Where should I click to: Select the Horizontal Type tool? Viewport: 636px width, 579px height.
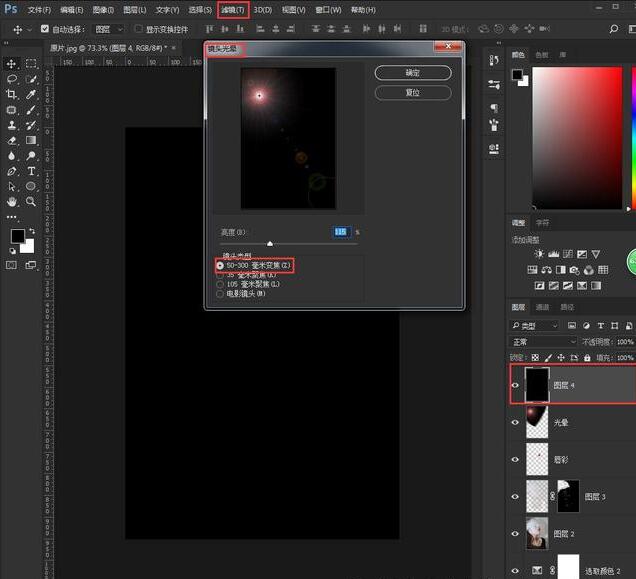click(x=31, y=171)
